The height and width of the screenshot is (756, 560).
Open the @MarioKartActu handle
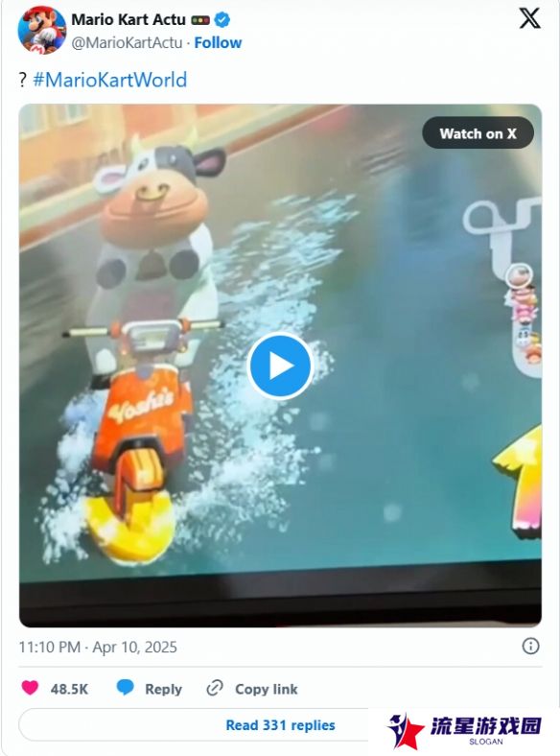click(x=127, y=43)
